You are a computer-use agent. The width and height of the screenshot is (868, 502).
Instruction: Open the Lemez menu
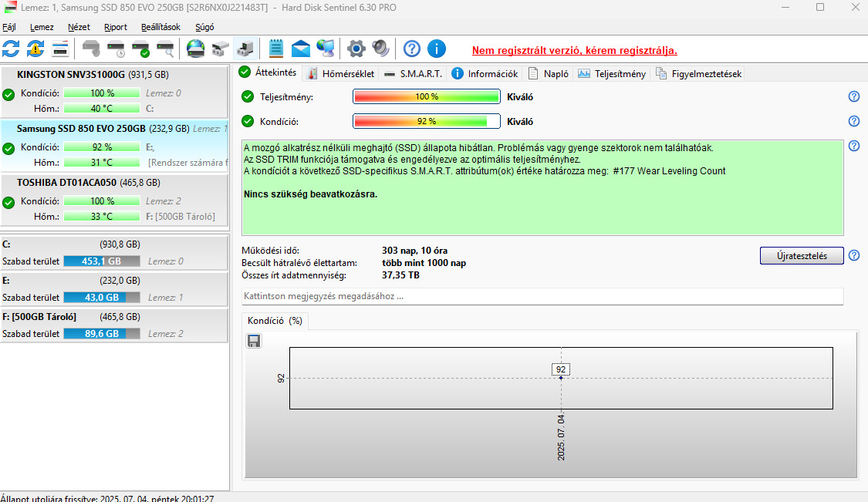(42, 27)
